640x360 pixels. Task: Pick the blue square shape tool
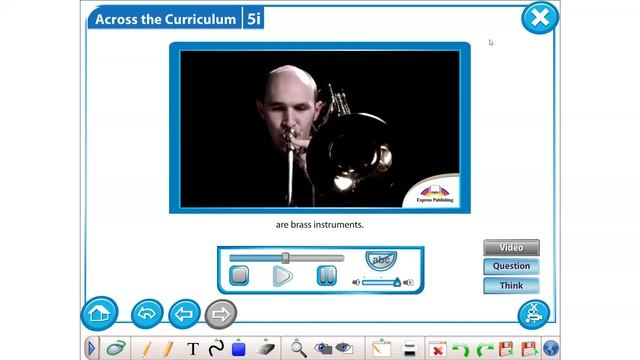238,349
